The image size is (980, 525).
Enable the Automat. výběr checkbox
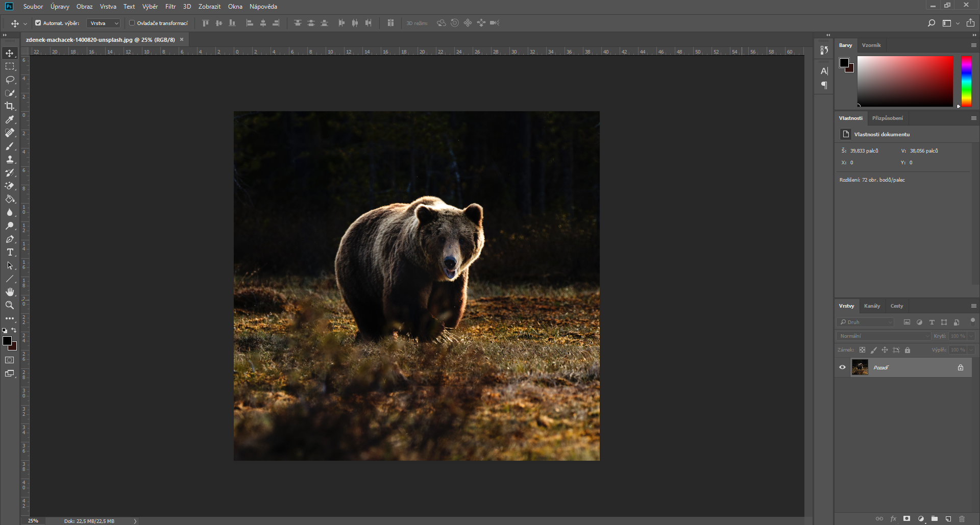[x=38, y=22]
